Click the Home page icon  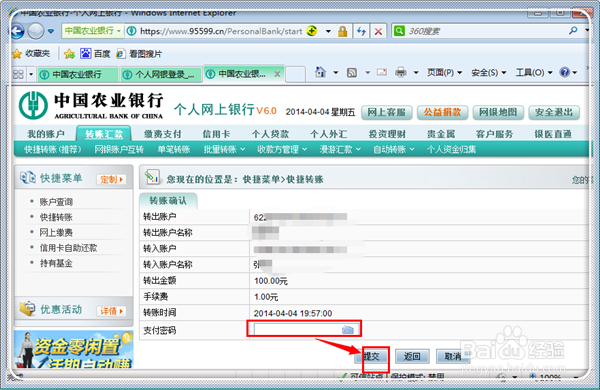click(320, 72)
